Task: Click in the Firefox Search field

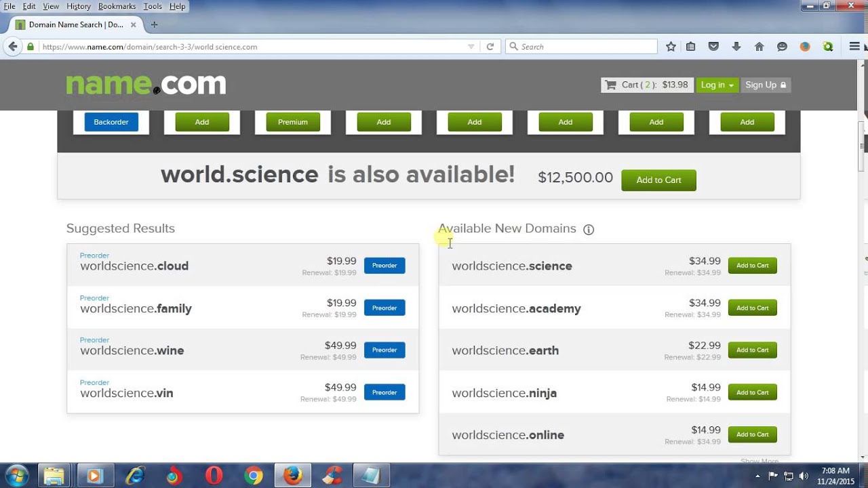Action: 581,47
